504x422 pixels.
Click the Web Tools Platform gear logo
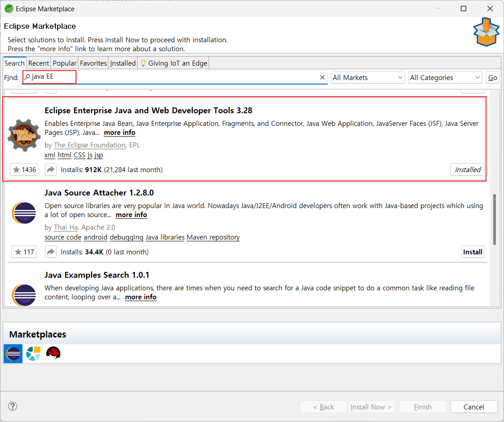[24, 135]
